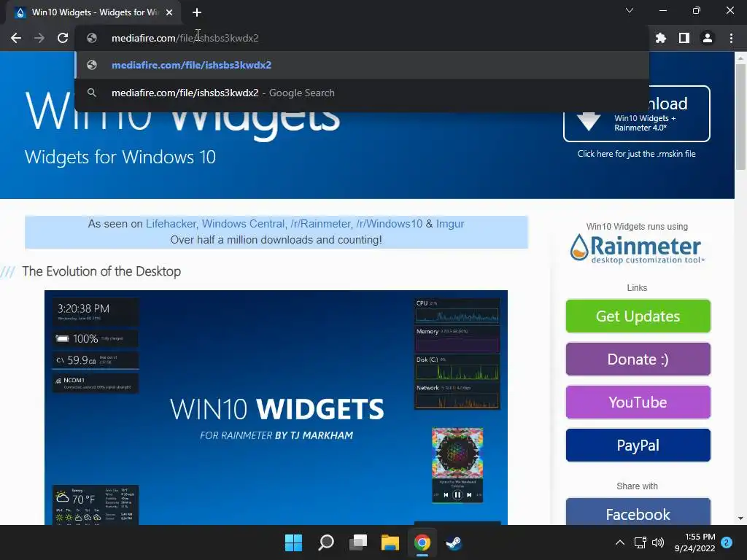Click the 'Win10 Widgets runs using' text
Screen dimensions: 747x560
pyautogui.click(x=637, y=227)
